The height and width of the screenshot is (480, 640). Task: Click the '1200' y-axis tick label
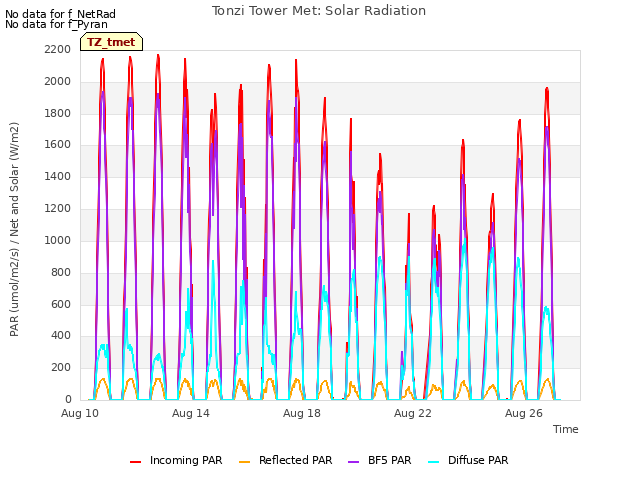coord(58,209)
